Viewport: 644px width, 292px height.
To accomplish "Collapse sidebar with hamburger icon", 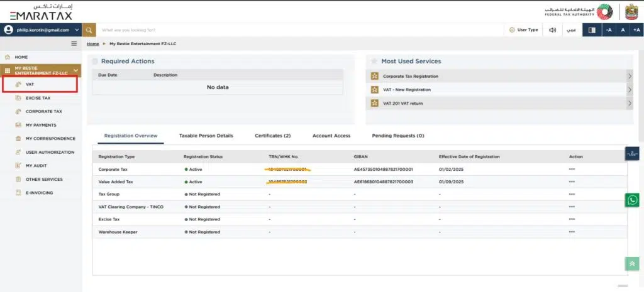I will coord(74,43).
